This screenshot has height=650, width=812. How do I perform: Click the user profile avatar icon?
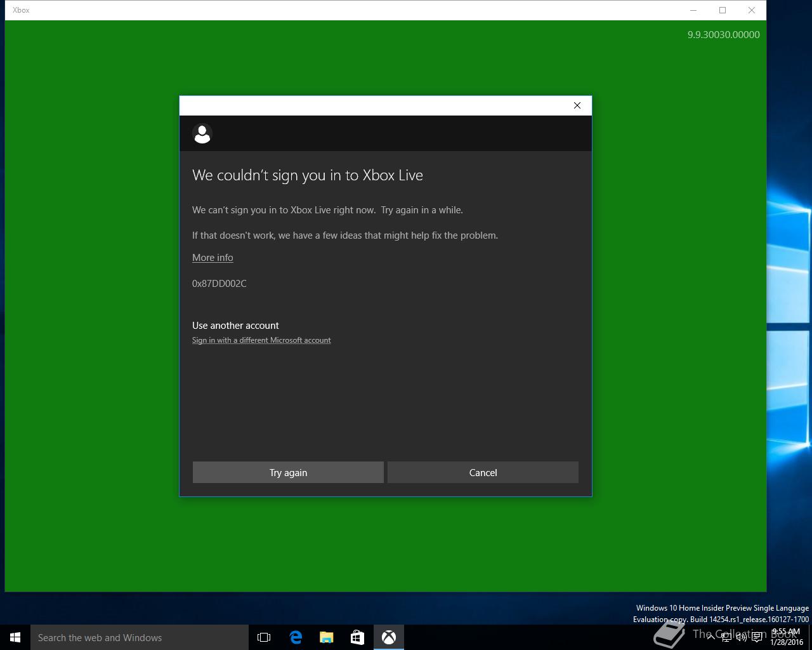pyautogui.click(x=202, y=134)
